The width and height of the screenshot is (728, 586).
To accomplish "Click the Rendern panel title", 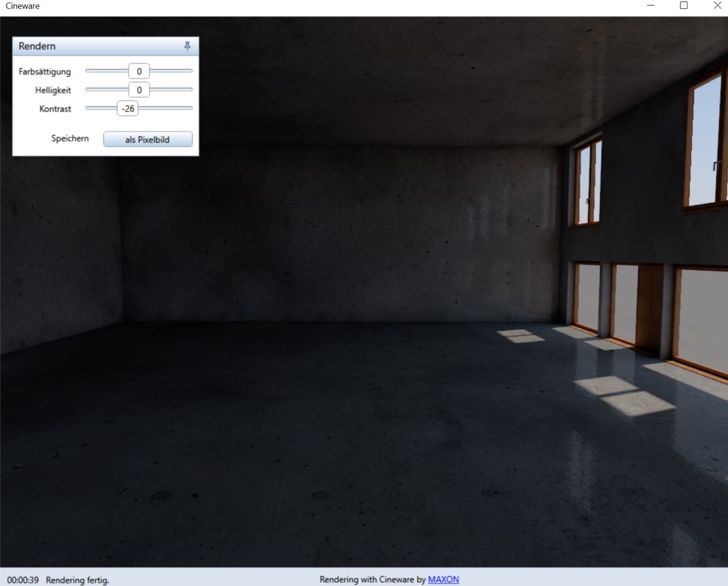I will [x=37, y=46].
